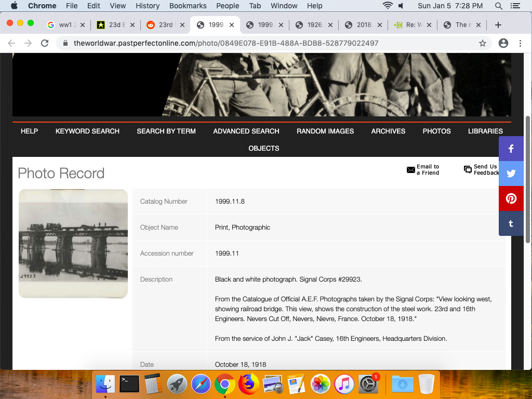Open Chrome three-dot menu

(x=520, y=44)
